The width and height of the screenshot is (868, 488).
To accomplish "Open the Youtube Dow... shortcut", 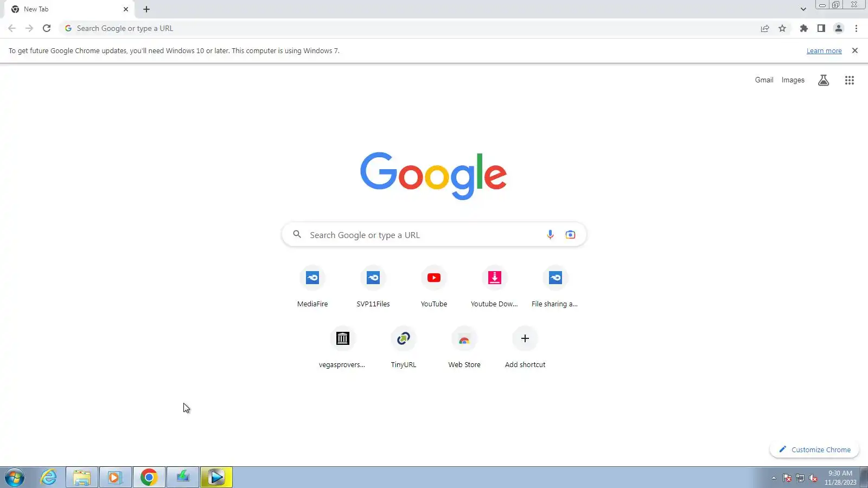I will coord(495,287).
